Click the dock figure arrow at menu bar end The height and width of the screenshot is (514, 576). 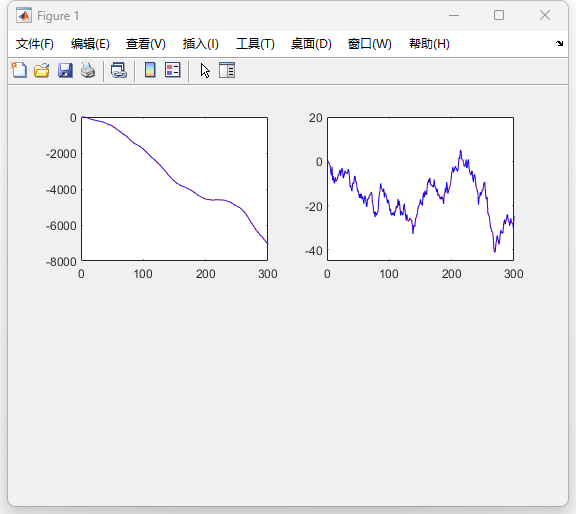559,43
